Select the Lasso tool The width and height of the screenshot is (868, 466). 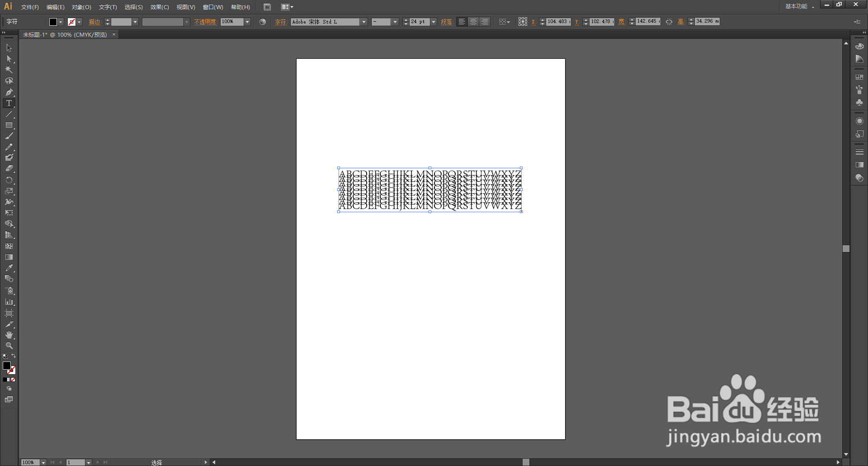[9, 81]
